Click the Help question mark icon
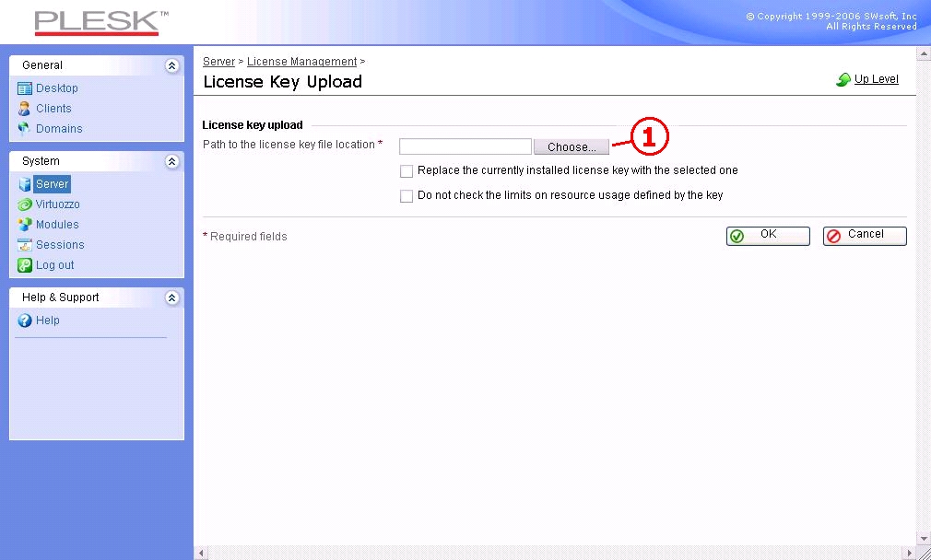 [x=25, y=321]
